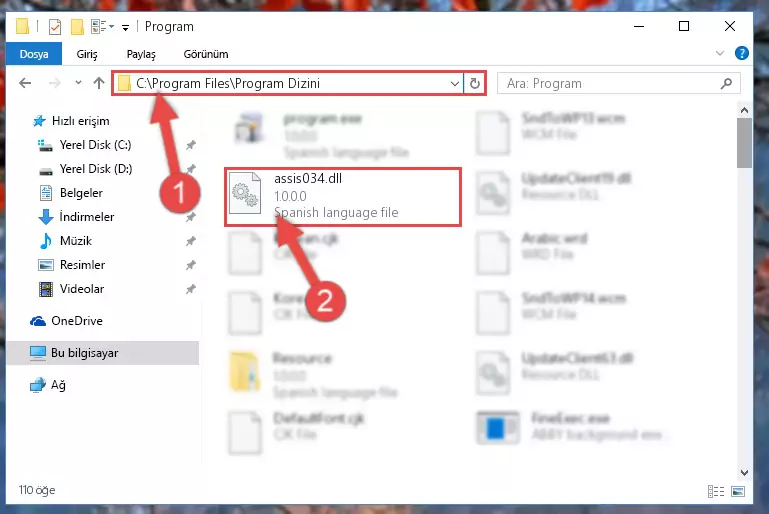Screen dimensions: 769x514
Task: Open recent locations dropdown arrow
Action: (x=78, y=82)
